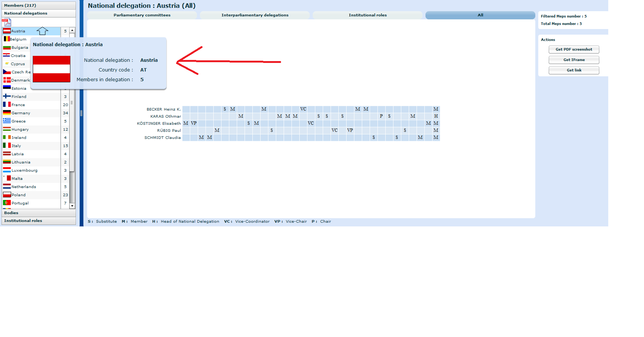Click the country list scroll down arrow
644x337 pixels.
tap(72, 206)
